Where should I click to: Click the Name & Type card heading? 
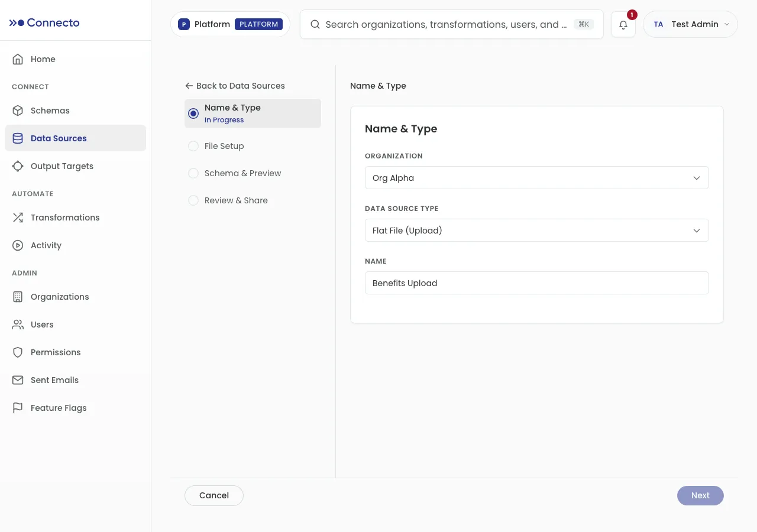(401, 129)
